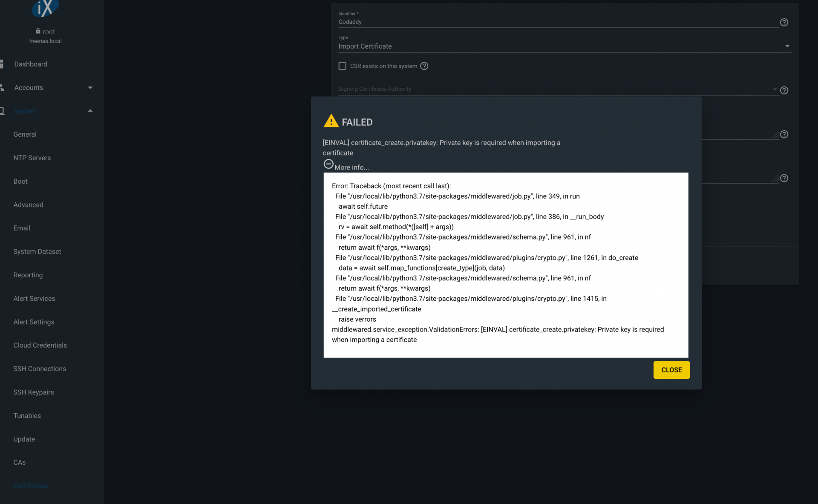Viewport: 818px width, 504px height.
Task: Open SSH Connections
Action: pyautogui.click(x=40, y=369)
